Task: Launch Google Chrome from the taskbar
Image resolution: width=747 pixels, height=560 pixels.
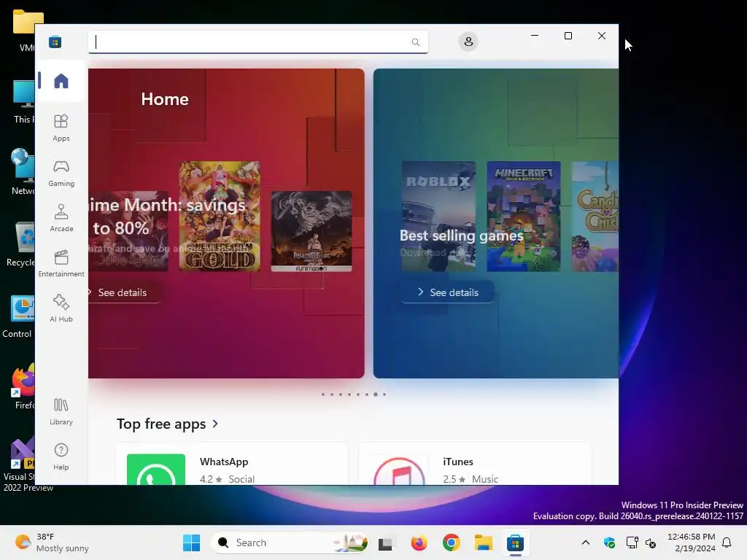Action: [451, 542]
